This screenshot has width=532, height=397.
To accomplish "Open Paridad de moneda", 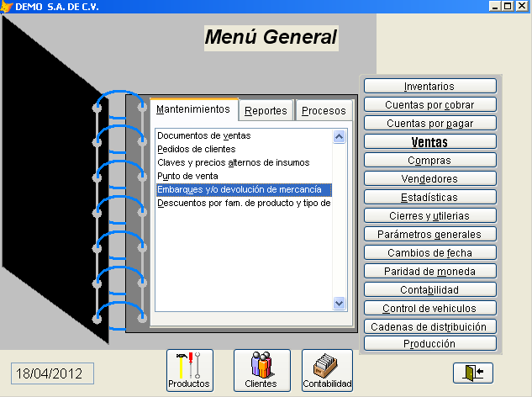I will [x=430, y=271].
